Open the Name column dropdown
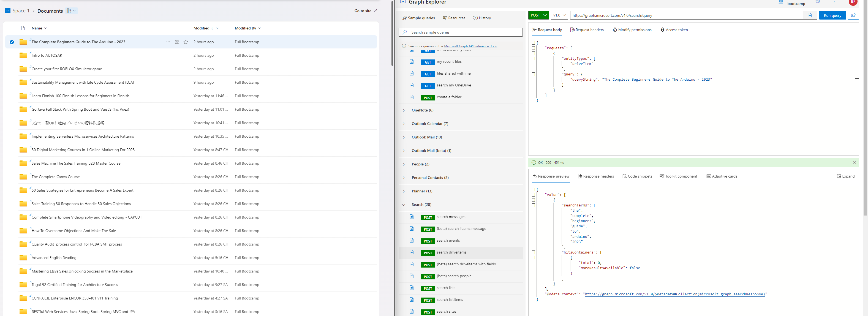Screen dimensions: 868x316 pos(39,28)
